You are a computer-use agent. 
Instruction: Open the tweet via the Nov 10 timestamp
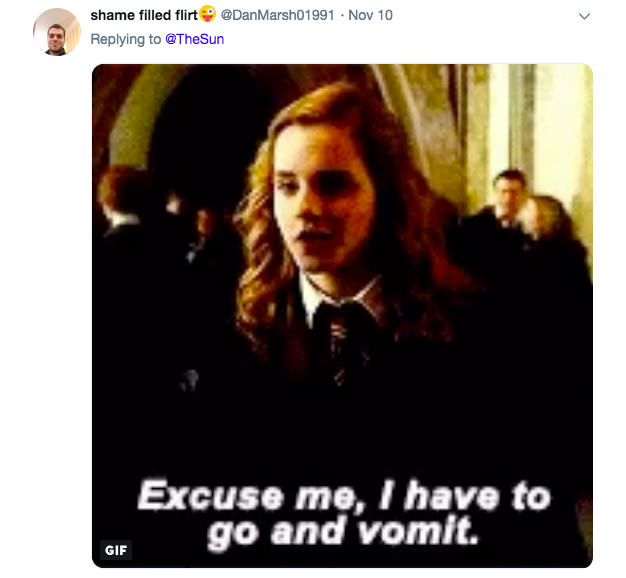(370, 15)
